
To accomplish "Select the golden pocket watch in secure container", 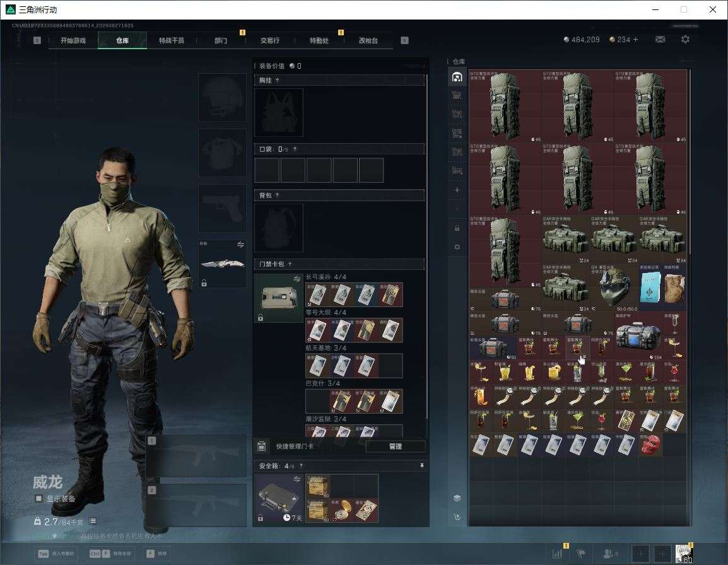I will point(342,510).
